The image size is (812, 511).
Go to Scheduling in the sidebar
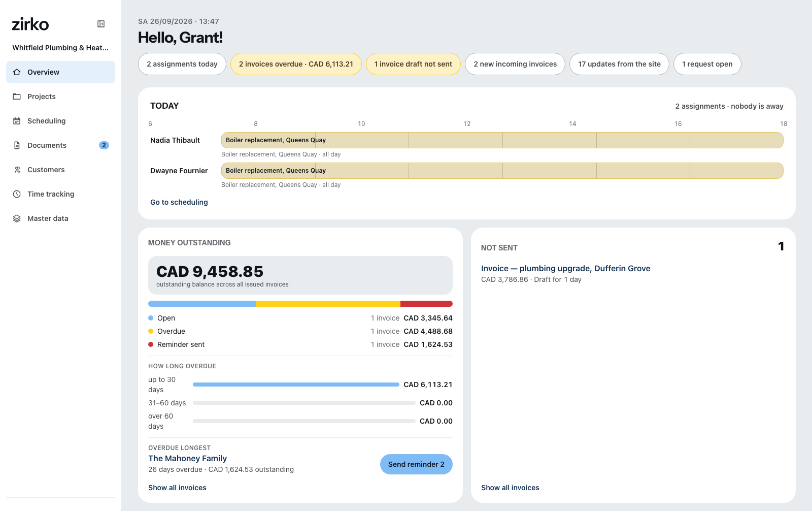(x=60, y=121)
